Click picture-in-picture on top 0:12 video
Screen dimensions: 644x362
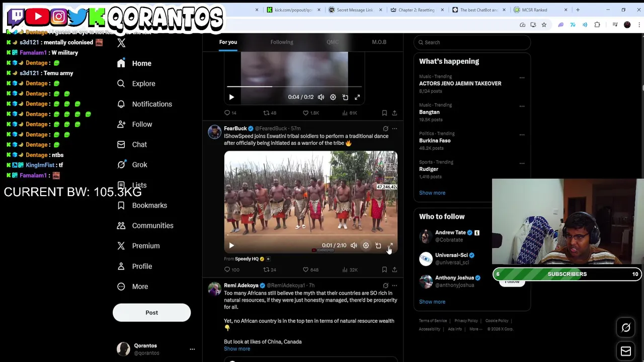coord(345,97)
